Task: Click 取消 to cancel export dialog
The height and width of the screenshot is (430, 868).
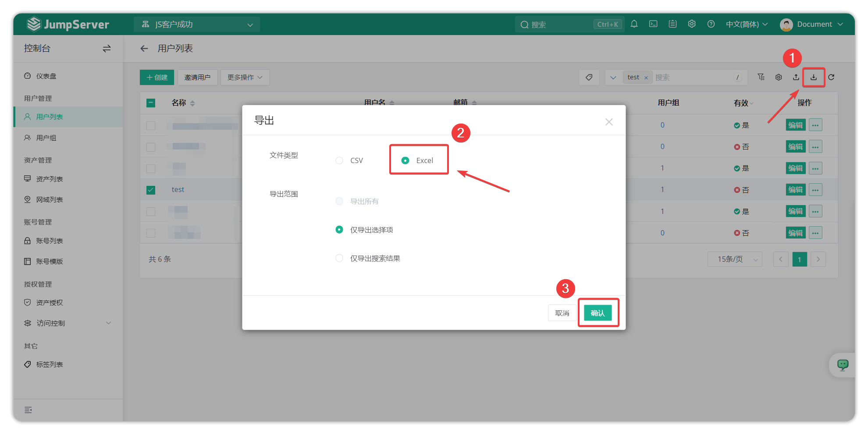Action: click(x=562, y=313)
